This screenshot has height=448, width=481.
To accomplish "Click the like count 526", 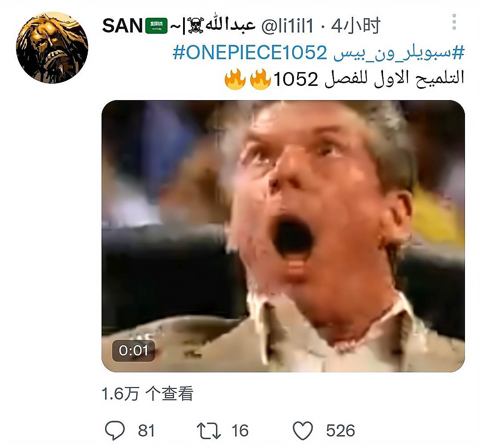I will pos(341,431).
